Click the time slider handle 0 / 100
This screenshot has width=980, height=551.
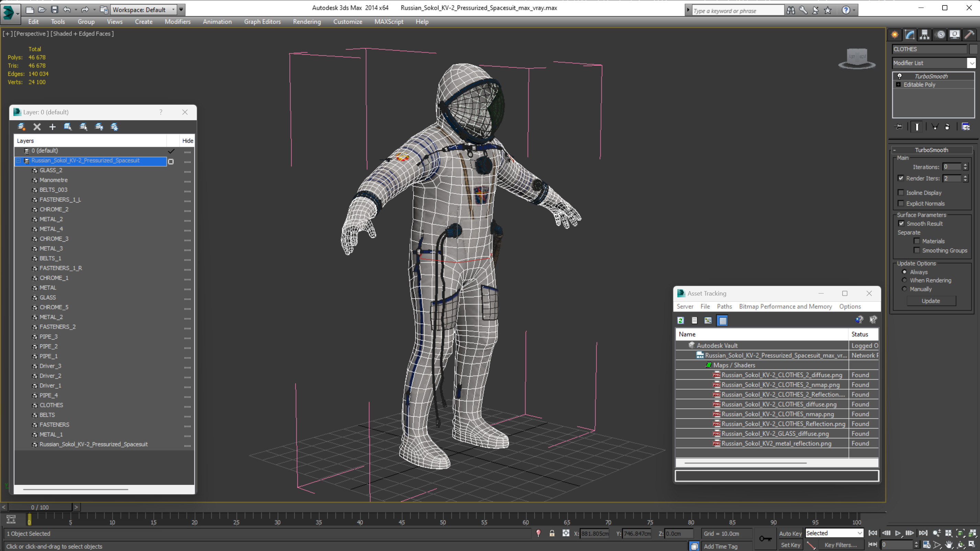[40, 507]
